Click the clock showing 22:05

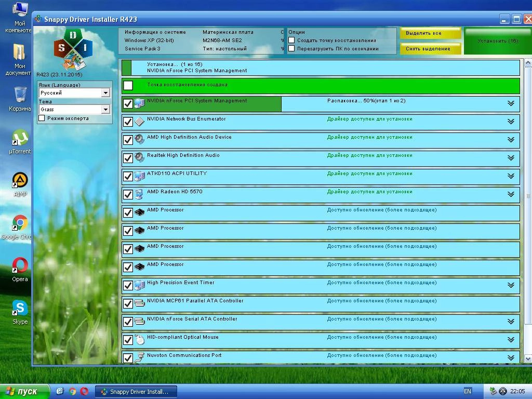[x=517, y=391]
